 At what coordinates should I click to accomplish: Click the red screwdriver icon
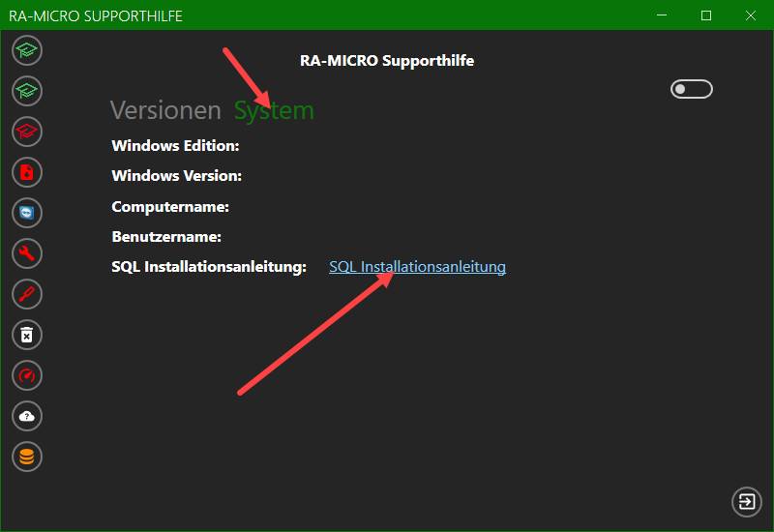[27, 294]
